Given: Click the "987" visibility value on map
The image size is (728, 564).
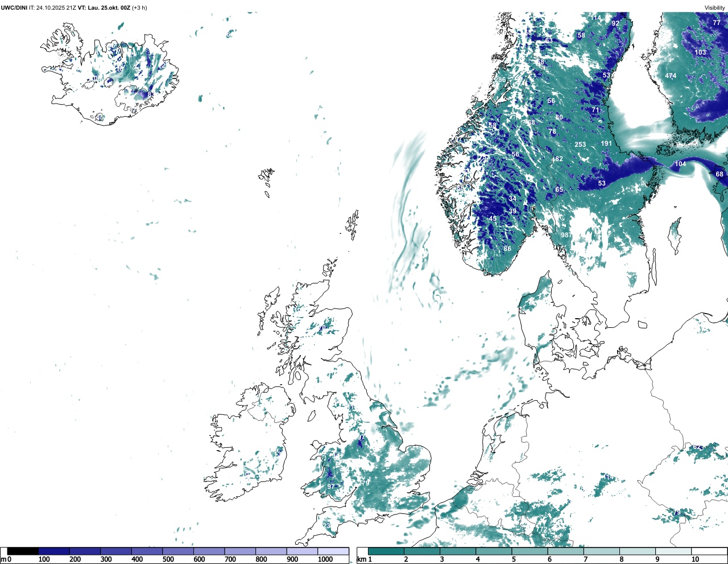Looking at the screenshot, I should click(x=566, y=235).
